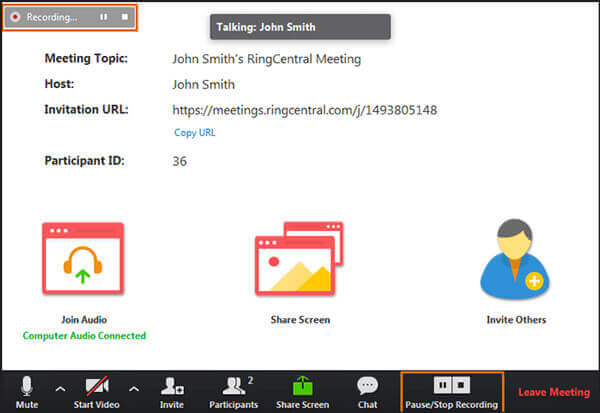Image resolution: width=600 pixels, height=413 pixels.
Task: Click the 'Computer Audio Connected' status text
Action: pos(84,336)
